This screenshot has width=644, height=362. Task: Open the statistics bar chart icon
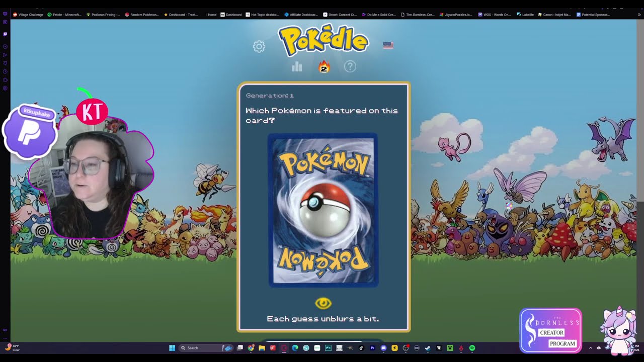(297, 66)
